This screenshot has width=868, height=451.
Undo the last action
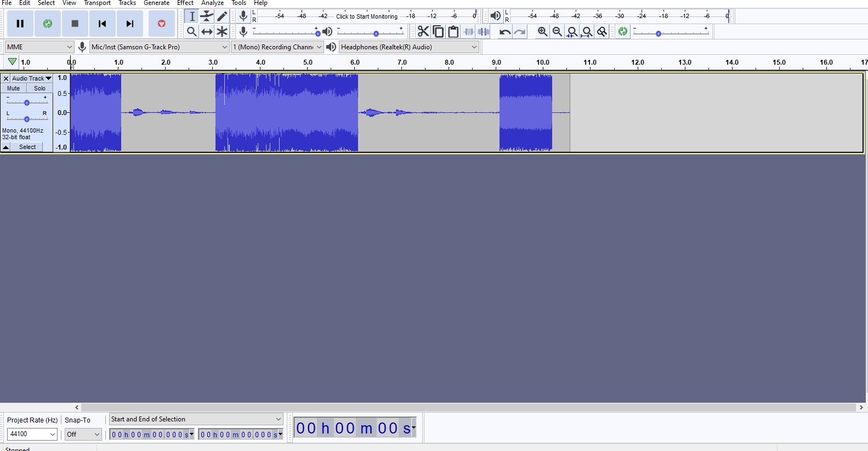505,32
